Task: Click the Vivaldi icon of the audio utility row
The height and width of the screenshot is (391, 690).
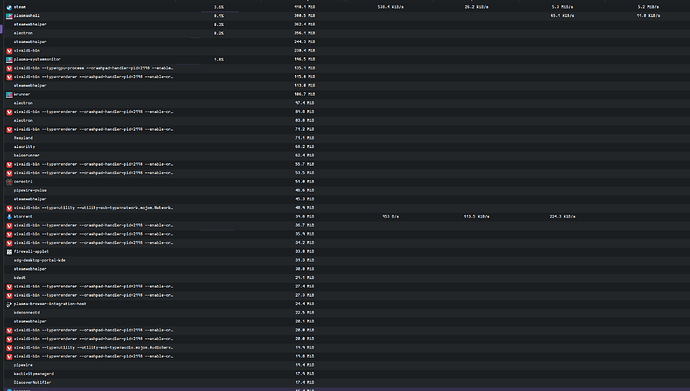Action: pos(9,347)
